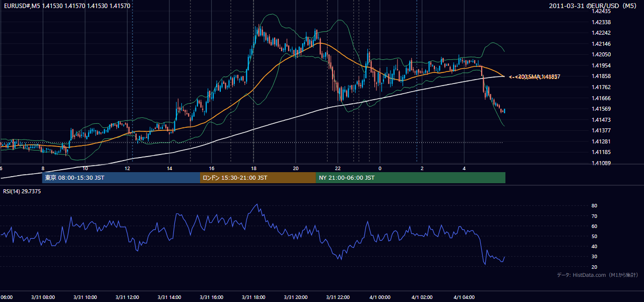Click price axis label 1.41281

[602, 141]
